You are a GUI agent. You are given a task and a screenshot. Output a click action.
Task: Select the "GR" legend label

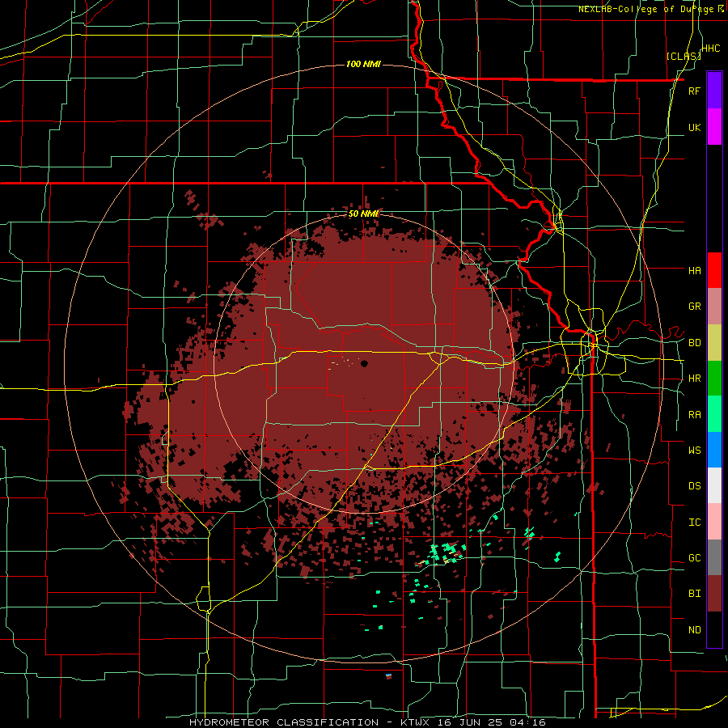click(x=694, y=307)
